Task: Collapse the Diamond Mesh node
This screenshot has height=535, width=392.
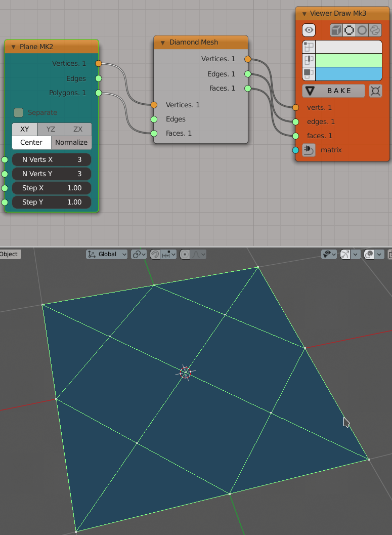Action: pyautogui.click(x=163, y=43)
